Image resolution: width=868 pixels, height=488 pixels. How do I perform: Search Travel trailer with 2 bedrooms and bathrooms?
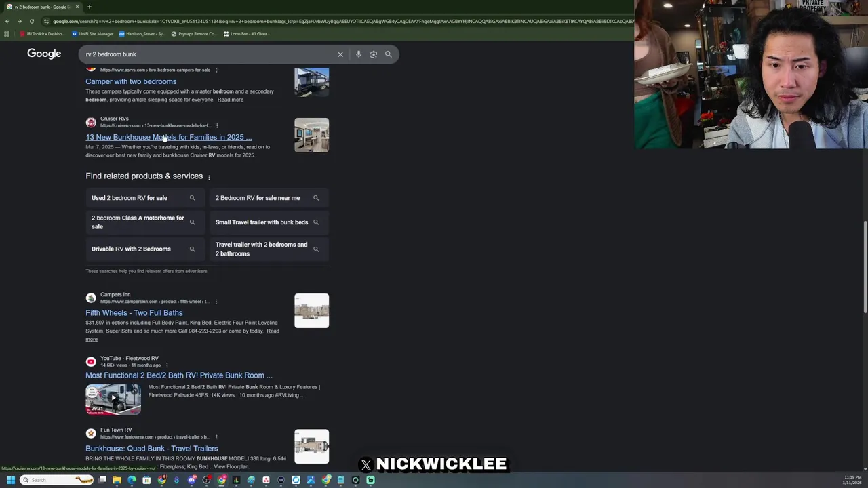[268, 249]
